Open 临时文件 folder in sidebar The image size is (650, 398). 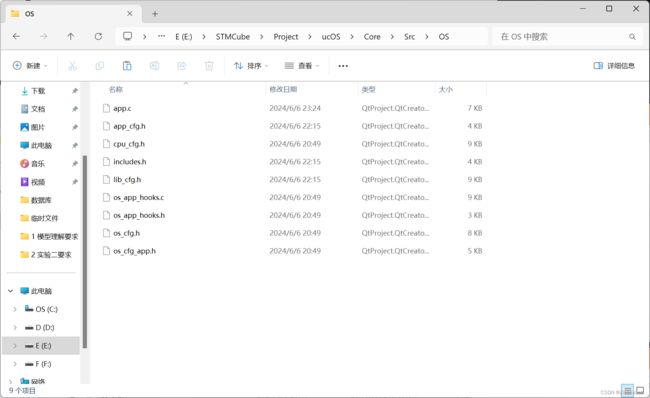point(39,218)
